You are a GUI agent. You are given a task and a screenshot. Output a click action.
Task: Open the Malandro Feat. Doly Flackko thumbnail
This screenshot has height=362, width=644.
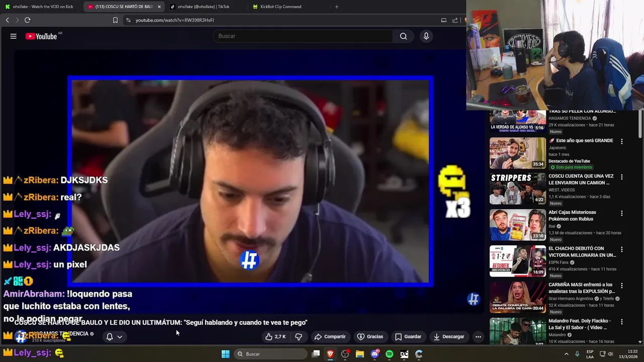[x=518, y=331]
